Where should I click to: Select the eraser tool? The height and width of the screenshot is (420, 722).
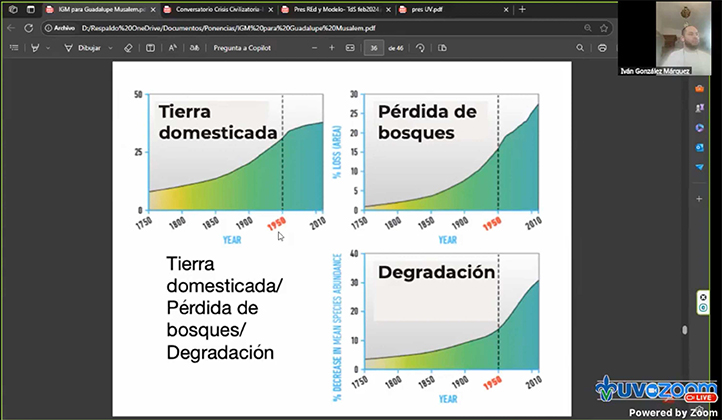click(x=128, y=48)
